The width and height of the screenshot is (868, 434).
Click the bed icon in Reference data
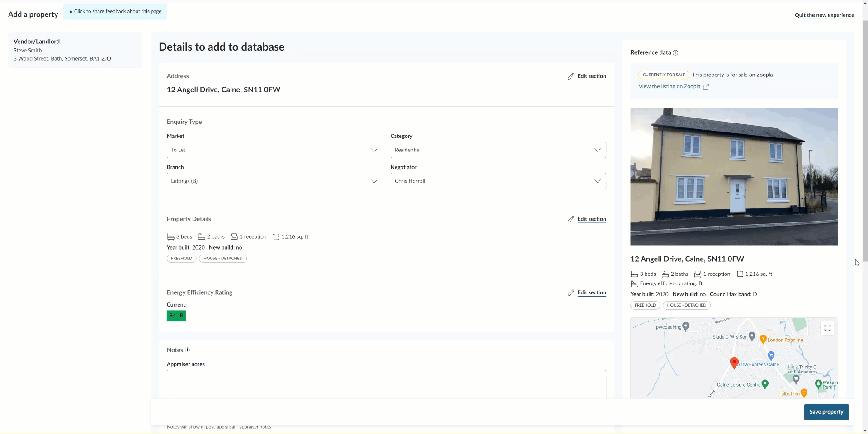pyautogui.click(x=634, y=274)
